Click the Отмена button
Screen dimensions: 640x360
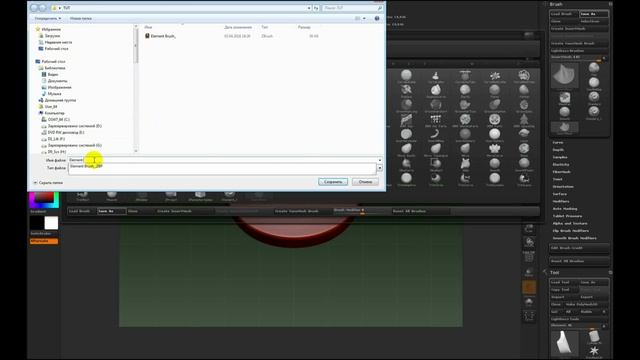pos(365,182)
